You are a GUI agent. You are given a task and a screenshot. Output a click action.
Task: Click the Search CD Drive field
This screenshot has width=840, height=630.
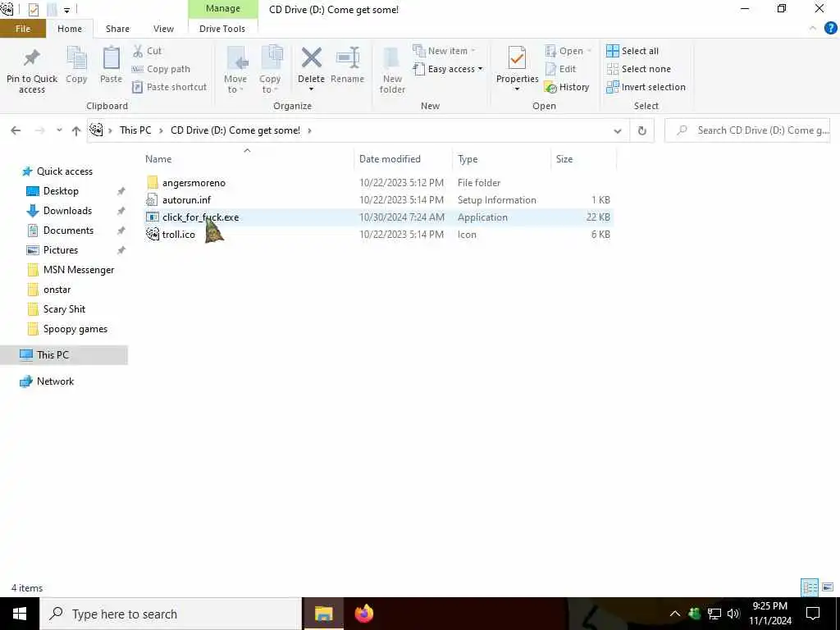[x=747, y=130]
